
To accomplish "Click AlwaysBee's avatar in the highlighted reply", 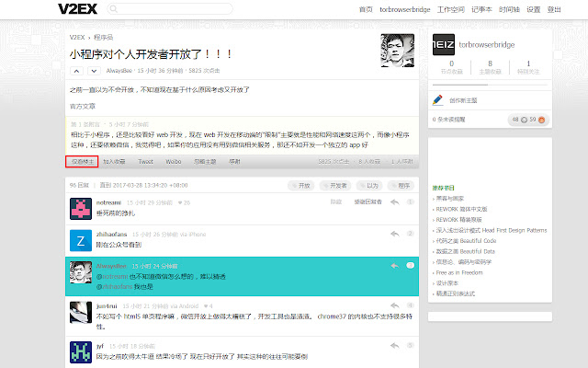I will click(81, 272).
